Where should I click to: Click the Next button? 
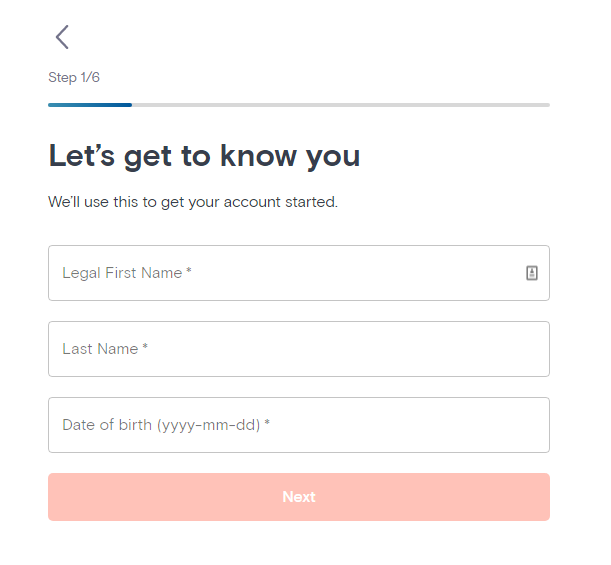coord(299,497)
